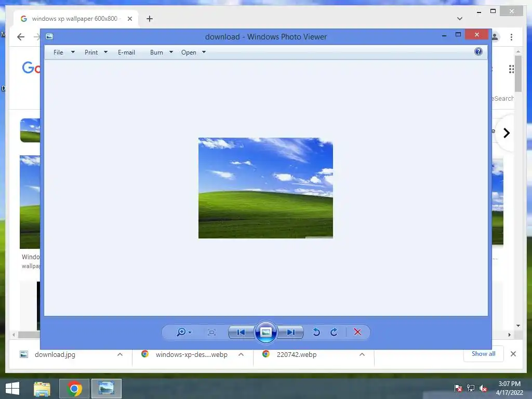The width and height of the screenshot is (532, 399).
Task: Rotate photo counterclockwise
Action: [x=316, y=332]
